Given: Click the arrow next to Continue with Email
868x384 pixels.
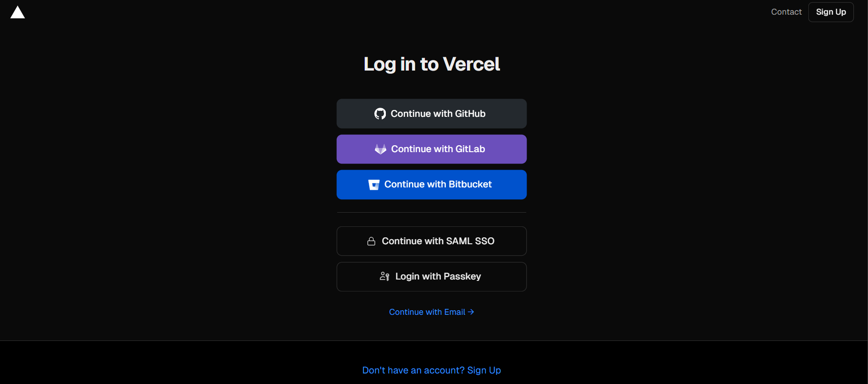Looking at the screenshot, I should coord(471,312).
